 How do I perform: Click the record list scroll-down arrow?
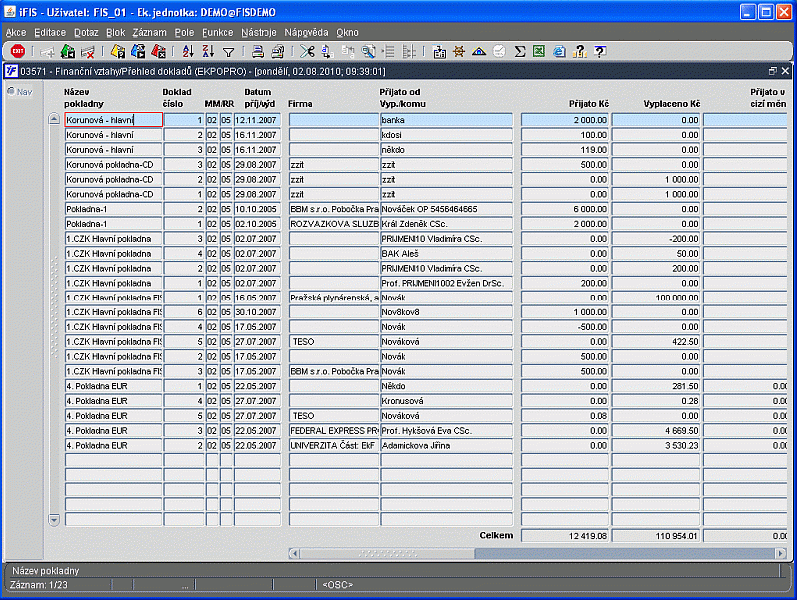54,519
